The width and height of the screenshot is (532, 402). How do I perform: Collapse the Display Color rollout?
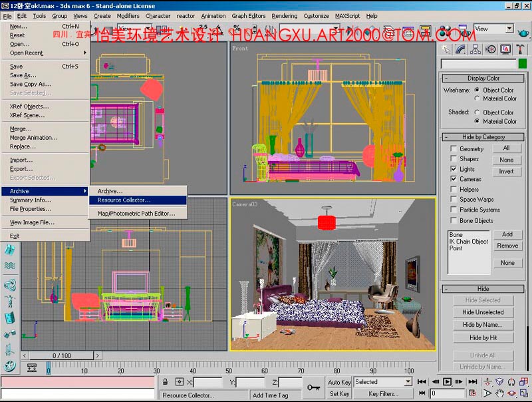pos(483,78)
